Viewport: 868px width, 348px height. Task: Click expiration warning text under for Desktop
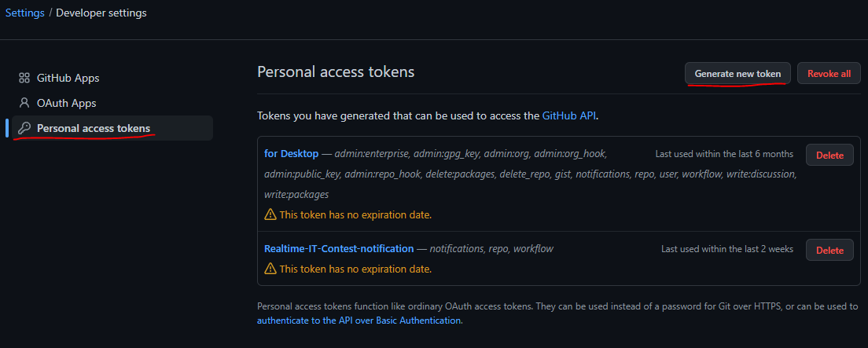point(355,214)
